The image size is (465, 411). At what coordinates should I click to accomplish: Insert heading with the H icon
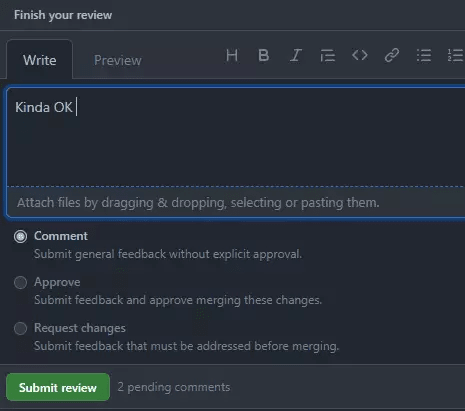[232, 55]
